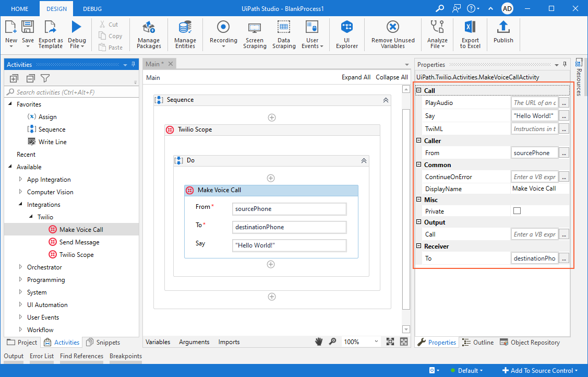Collapse the Caller property category
This screenshot has height=377, width=588.
(419, 140)
